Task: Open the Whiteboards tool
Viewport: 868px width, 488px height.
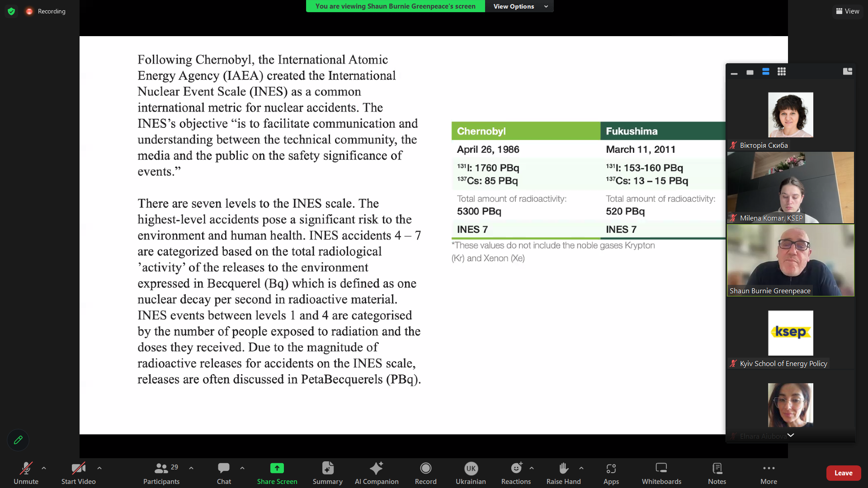Action: coord(661,473)
